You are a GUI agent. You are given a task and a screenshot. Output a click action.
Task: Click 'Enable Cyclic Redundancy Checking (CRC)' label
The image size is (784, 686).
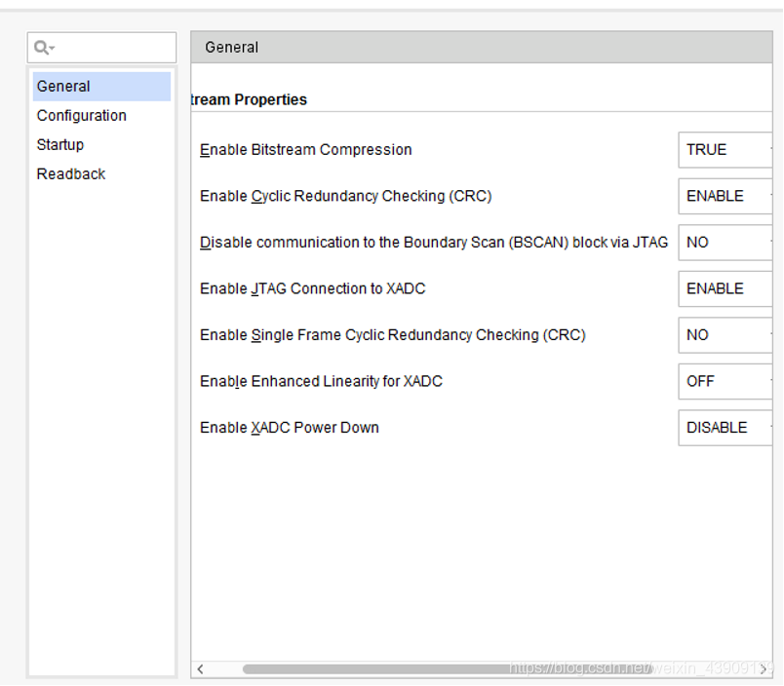346,196
